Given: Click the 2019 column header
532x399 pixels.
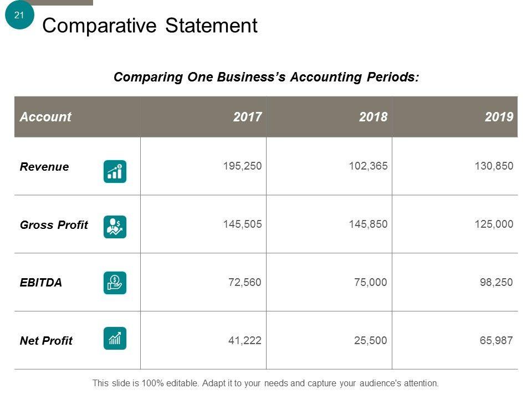Looking at the screenshot, I should click(499, 117).
